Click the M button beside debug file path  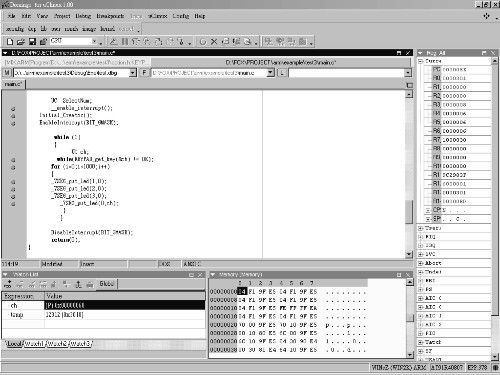pos(7,72)
